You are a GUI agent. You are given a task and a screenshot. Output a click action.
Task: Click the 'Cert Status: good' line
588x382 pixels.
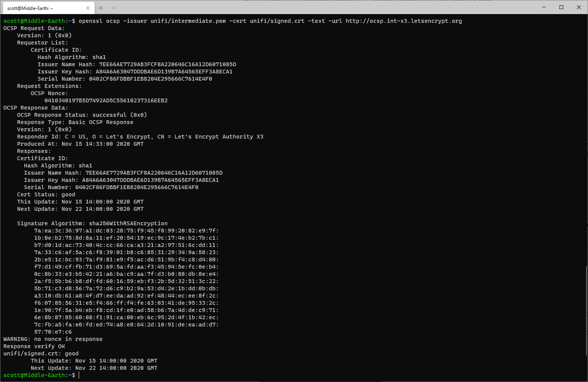(46, 194)
